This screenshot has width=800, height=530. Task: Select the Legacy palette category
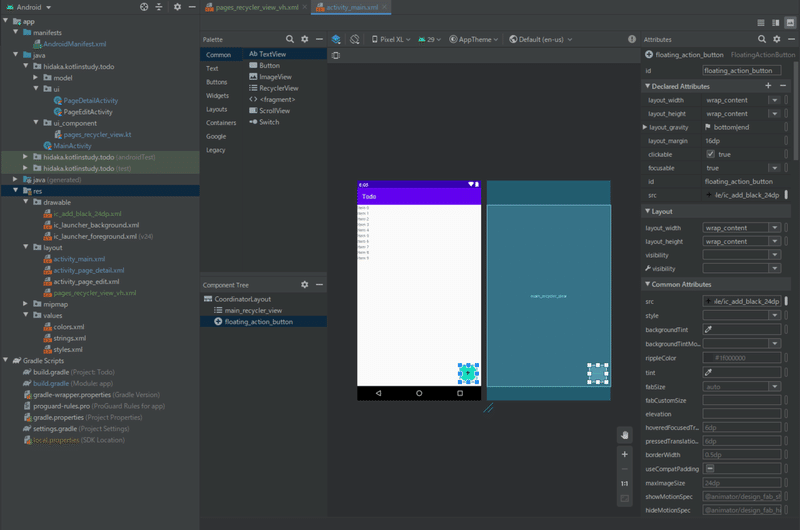215,150
